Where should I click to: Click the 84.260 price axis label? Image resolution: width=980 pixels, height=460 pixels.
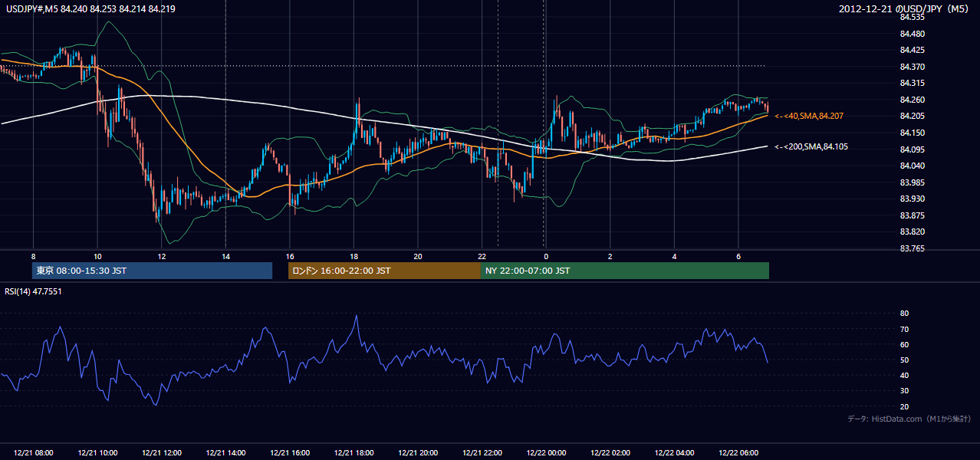coord(913,100)
